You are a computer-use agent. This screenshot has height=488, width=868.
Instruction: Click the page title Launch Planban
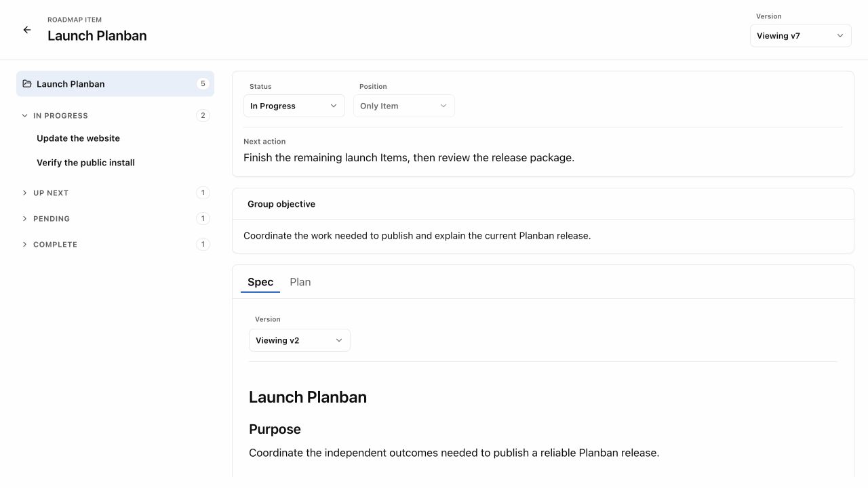[97, 36]
